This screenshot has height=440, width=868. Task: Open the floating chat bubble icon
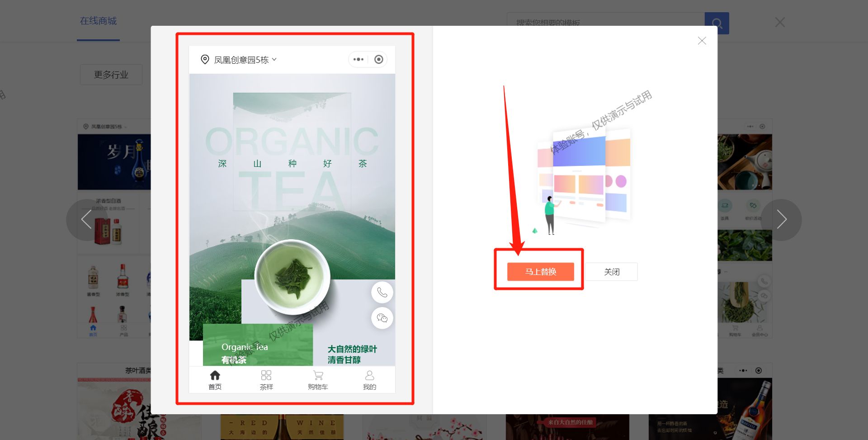click(x=382, y=318)
